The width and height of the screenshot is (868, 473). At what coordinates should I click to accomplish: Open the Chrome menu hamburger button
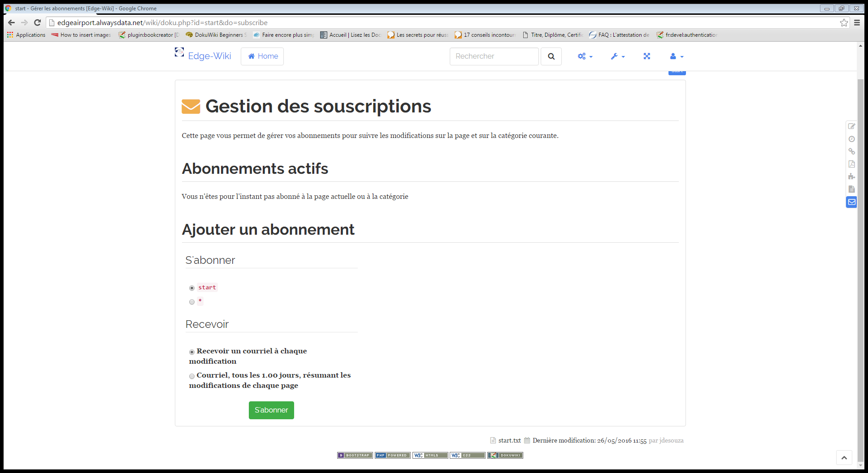pos(857,23)
